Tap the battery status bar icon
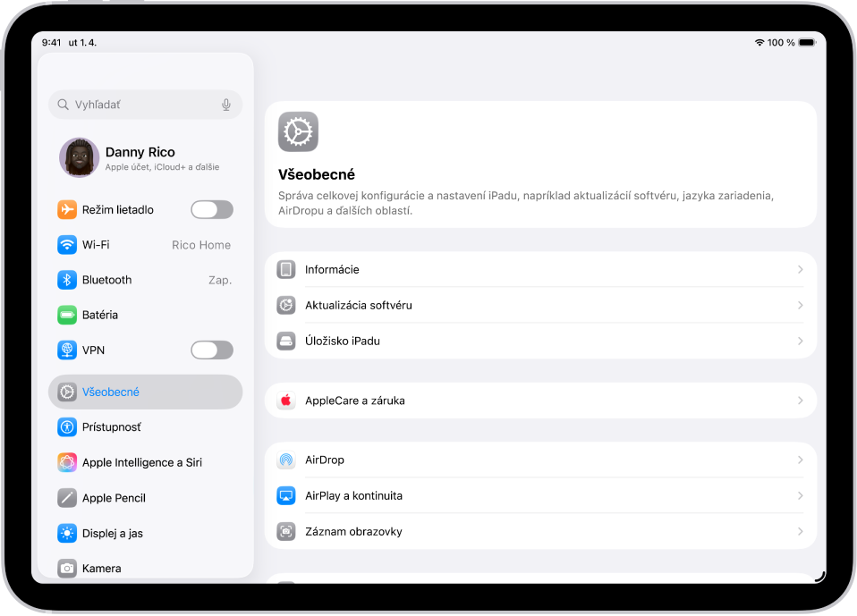The height and width of the screenshot is (616, 857). coord(807,43)
